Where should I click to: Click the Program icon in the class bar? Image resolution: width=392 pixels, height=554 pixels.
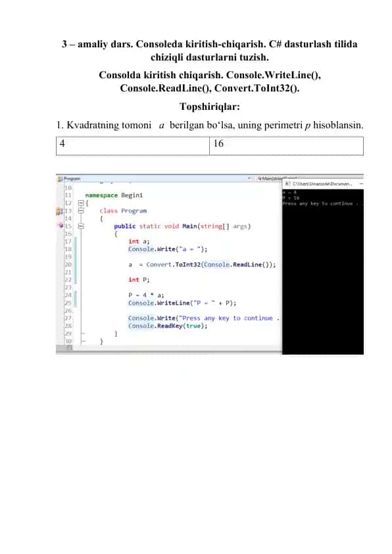coord(60,179)
